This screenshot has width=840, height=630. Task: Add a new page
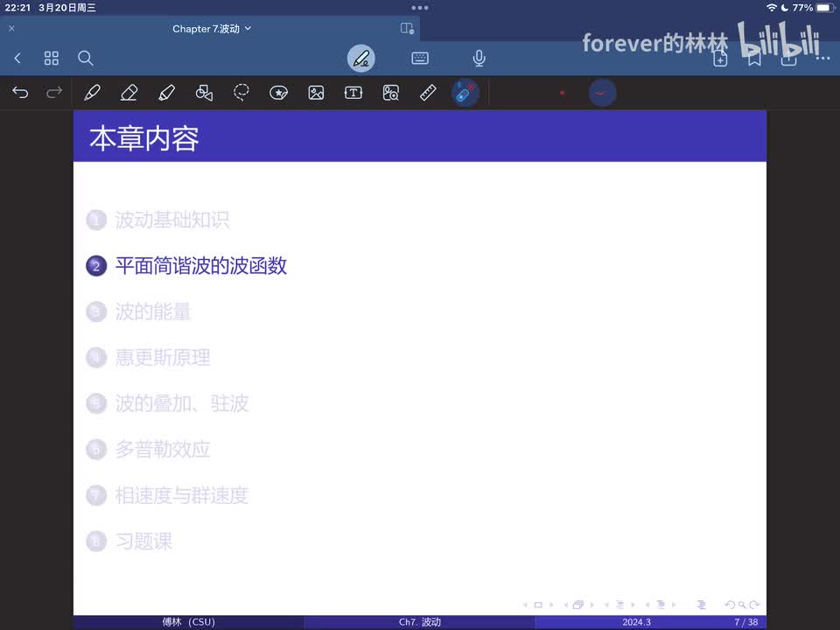pyautogui.click(x=720, y=59)
